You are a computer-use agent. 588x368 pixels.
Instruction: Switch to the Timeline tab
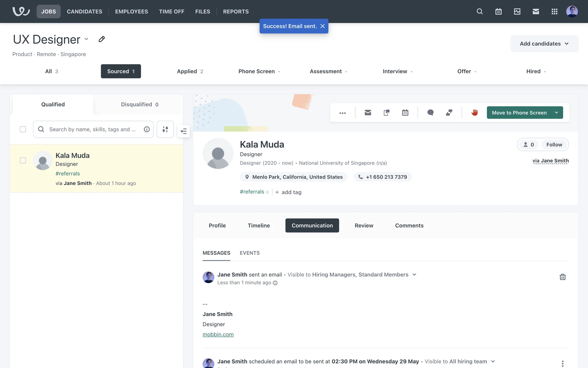tap(258, 225)
